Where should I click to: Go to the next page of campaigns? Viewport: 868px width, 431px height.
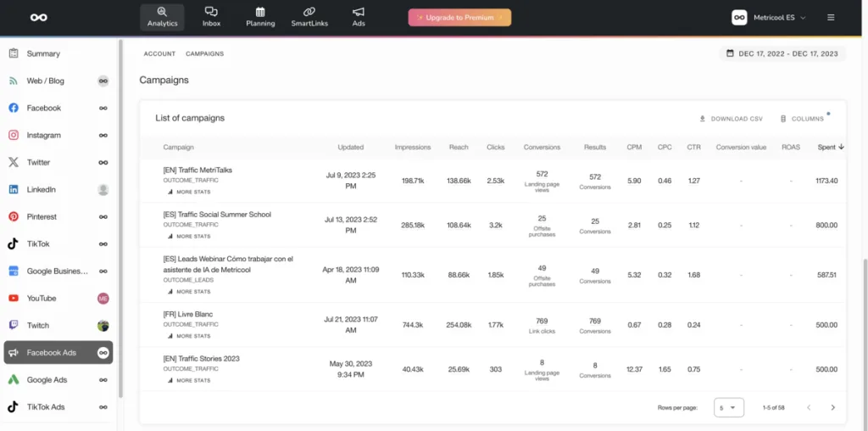[832, 407]
